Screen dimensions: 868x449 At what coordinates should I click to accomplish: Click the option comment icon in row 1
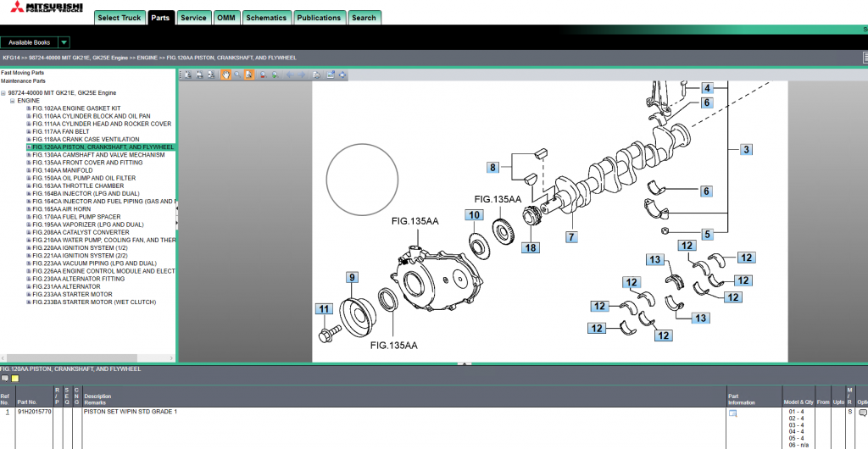coord(862,413)
